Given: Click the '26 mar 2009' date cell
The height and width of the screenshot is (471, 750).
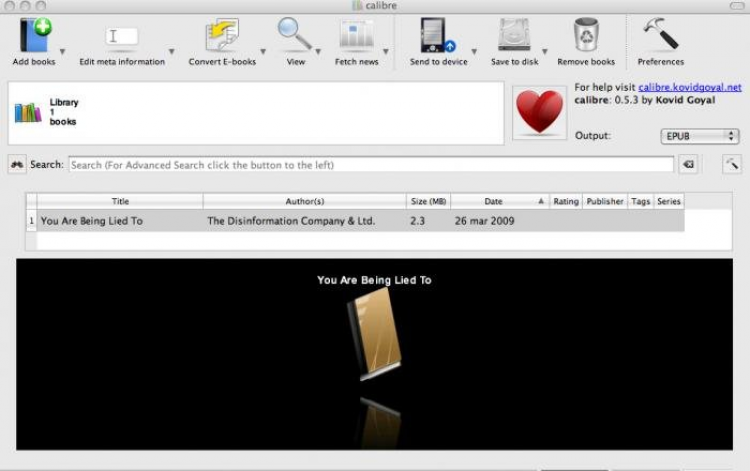Looking at the screenshot, I should (x=500, y=221).
